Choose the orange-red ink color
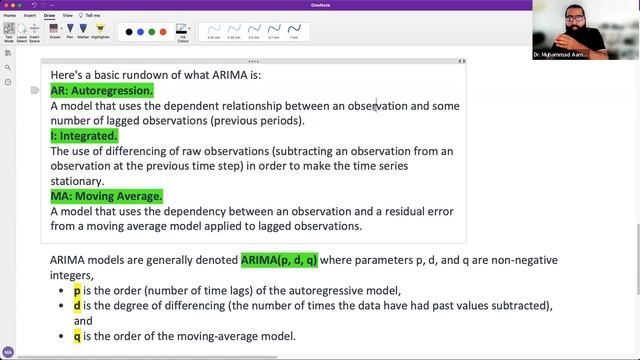 pyautogui.click(x=163, y=32)
